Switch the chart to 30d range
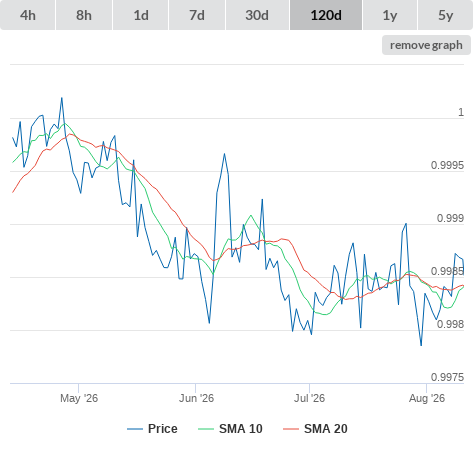474x455 pixels. point(257,15)
